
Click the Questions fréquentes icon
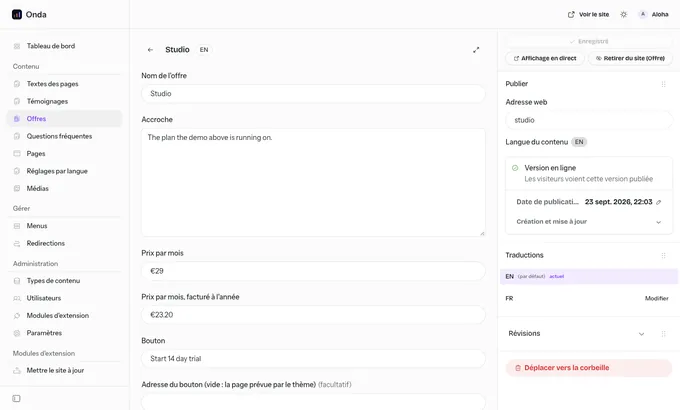click(17, 136)
